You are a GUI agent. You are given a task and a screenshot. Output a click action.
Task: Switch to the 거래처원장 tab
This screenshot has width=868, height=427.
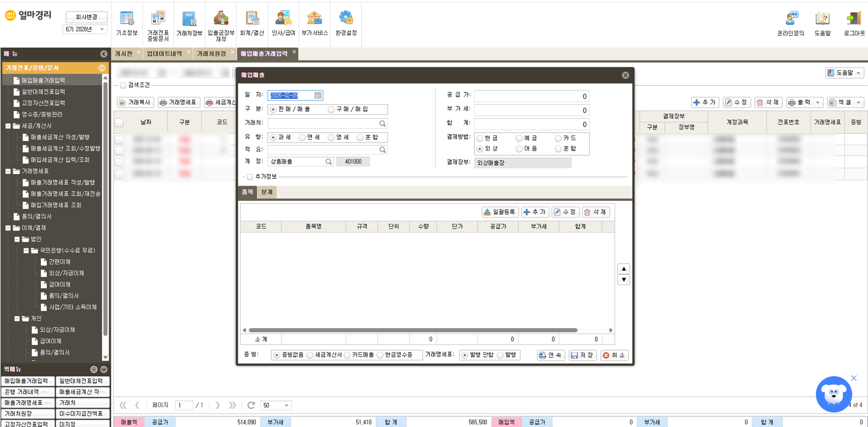coord(211,54)
